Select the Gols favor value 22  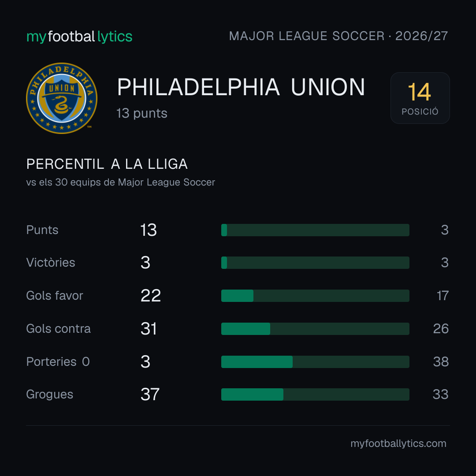(x=151, y=296)
